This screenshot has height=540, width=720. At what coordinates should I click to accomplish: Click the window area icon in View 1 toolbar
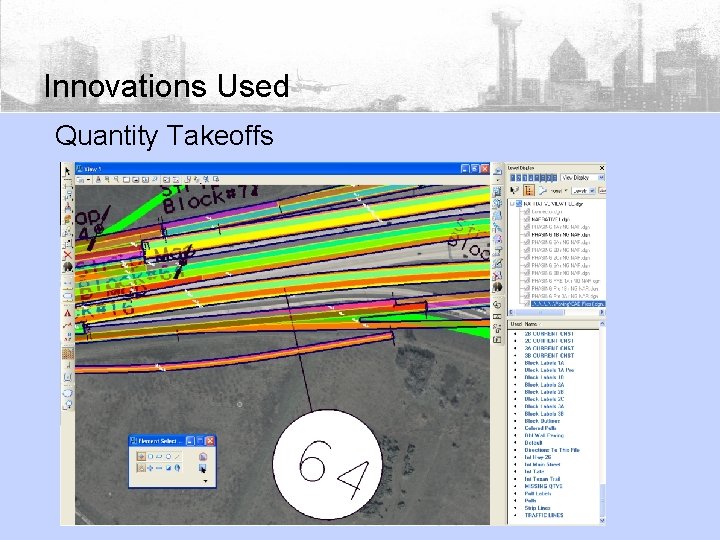[126, 180]
